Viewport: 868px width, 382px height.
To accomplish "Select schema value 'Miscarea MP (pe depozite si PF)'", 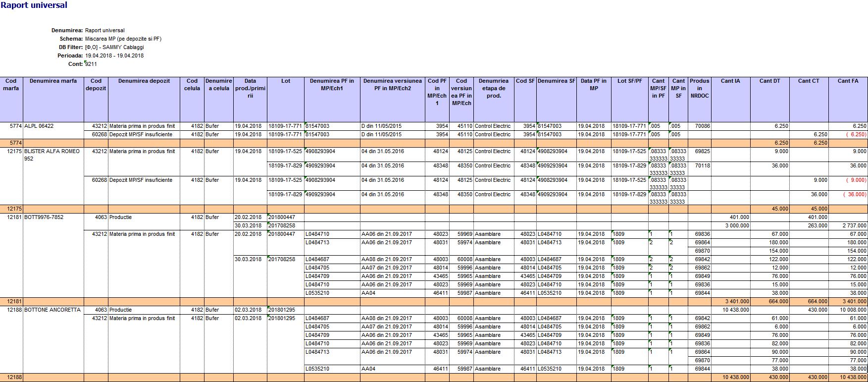I will coord(123,39).
